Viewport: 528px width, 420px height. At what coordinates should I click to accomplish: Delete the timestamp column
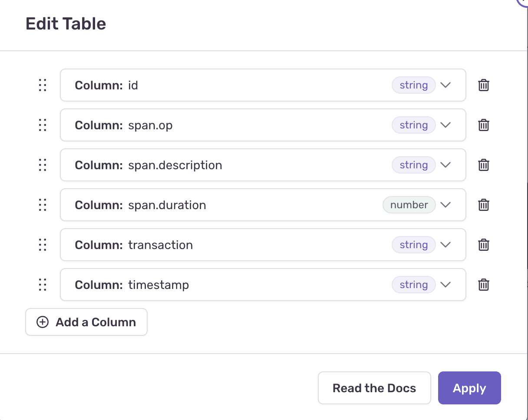(x=484, y=285)
